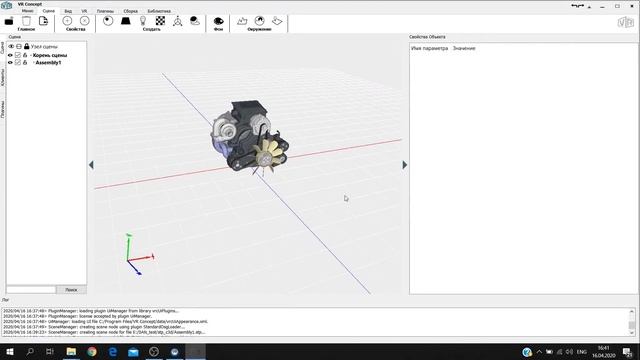Click the Поиск search button
Image resolution: width=640 pixels, height=360 pixels.
pos(71,289)
